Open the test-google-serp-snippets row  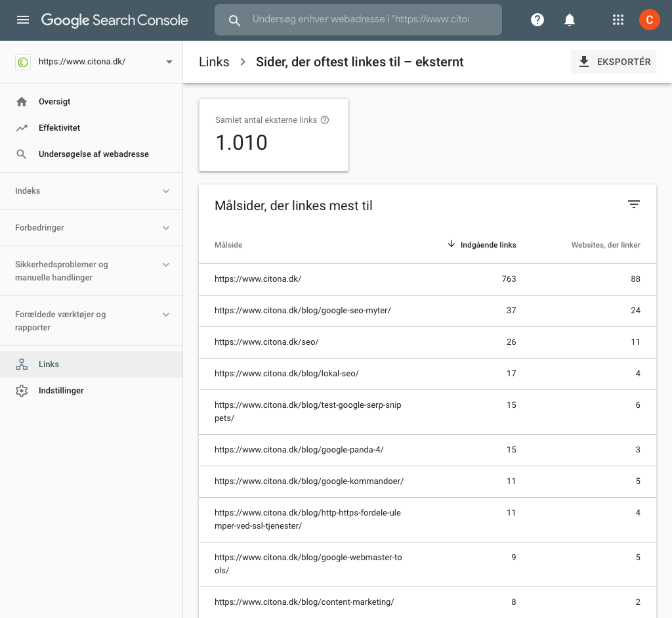427,412
